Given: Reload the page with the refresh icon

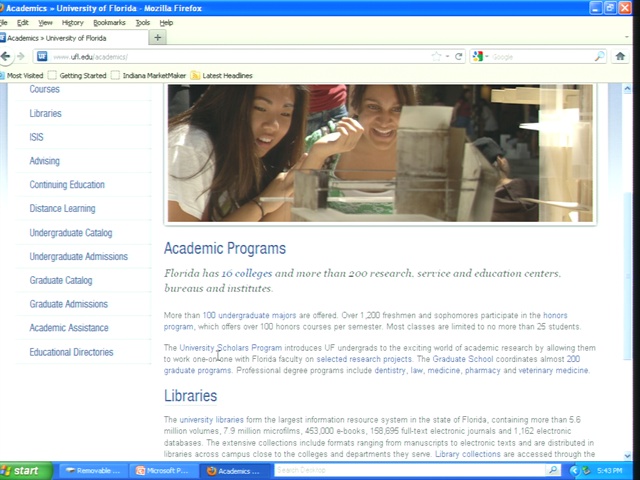Looking at the screenshot, I should [459, 56].
